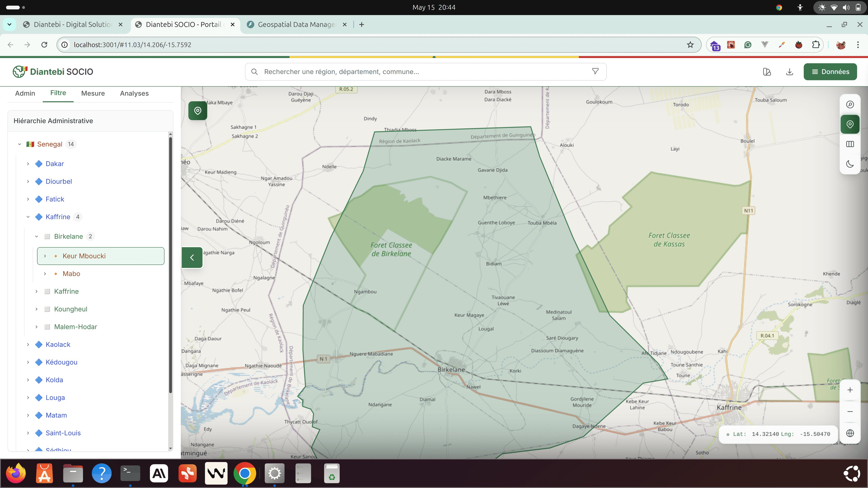Screen dimensions: 868x488
Task: Open the Données button
Action: click(830, 72)
